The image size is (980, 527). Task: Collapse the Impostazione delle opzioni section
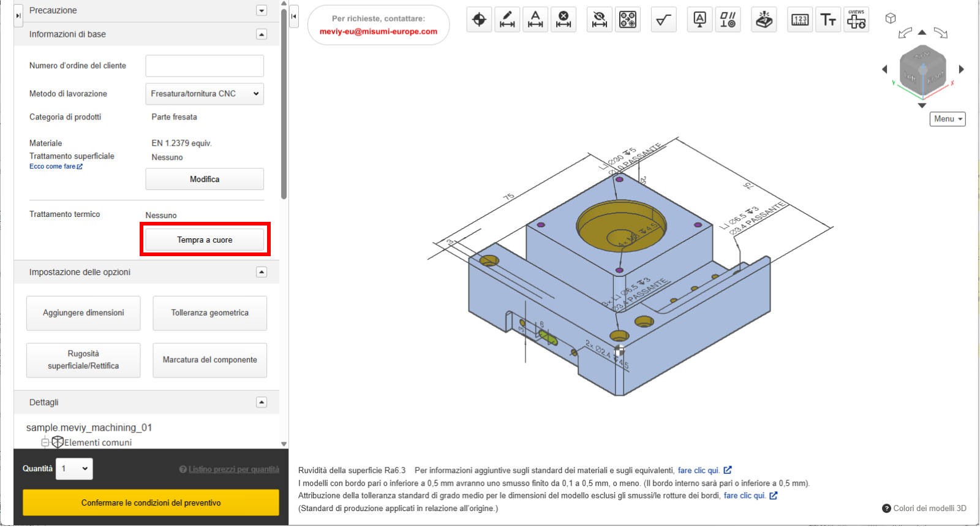[262, 272]
